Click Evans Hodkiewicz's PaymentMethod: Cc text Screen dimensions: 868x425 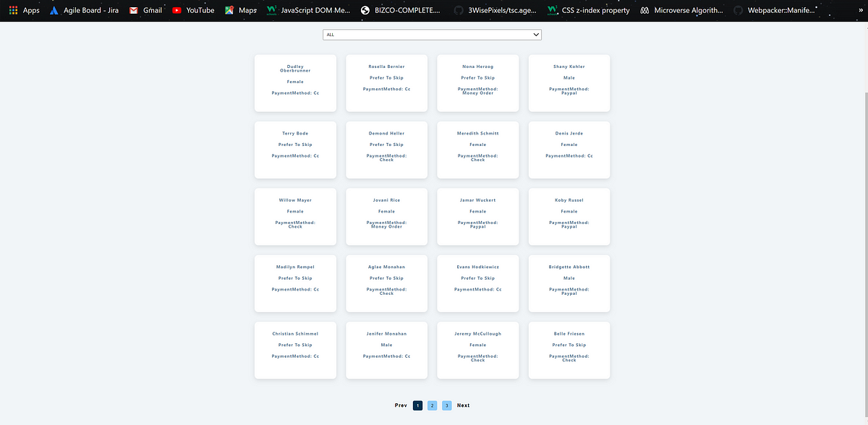click(x=478, y=289)
